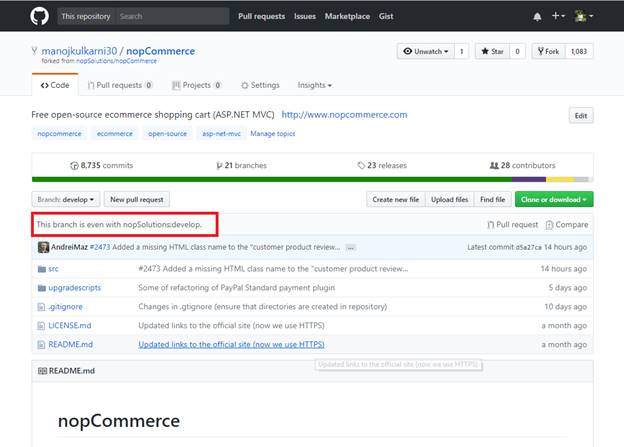The width and height of the screenshot is (624, 447).
Task: Click Edit description button
Action: click(581, 116)
